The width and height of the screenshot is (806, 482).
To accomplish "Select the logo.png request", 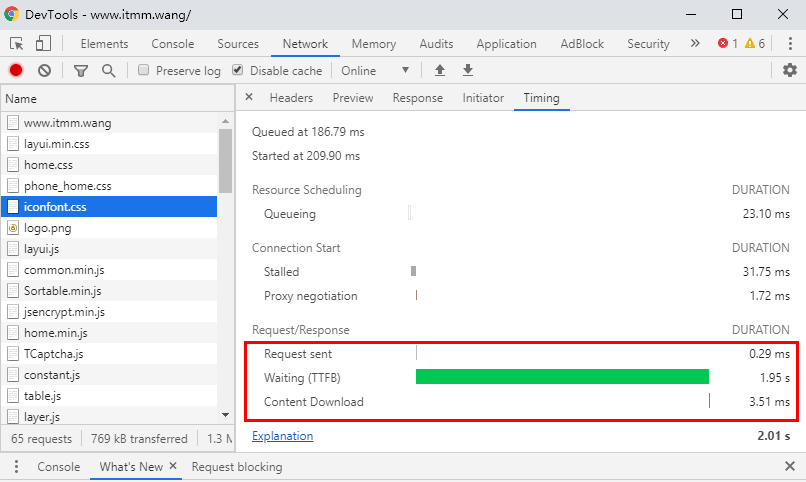I will coord(109,228).
